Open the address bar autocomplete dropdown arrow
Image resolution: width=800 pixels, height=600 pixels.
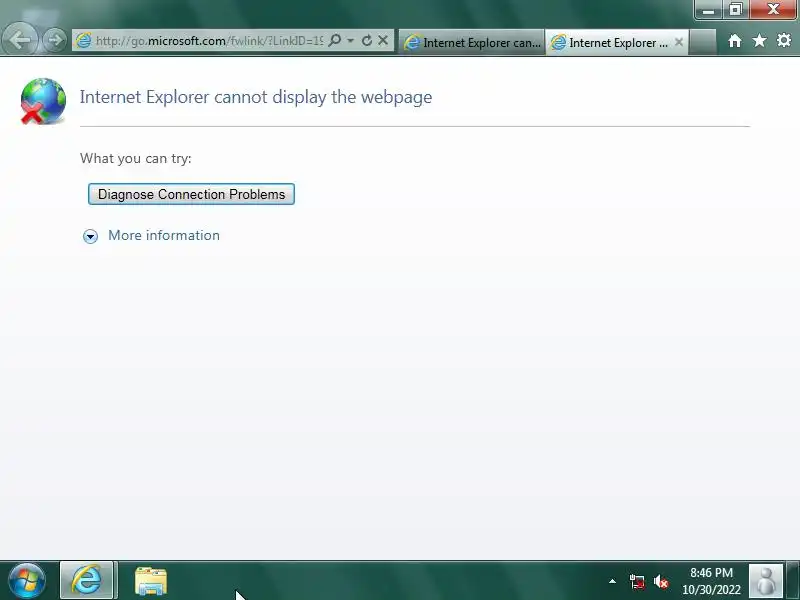[x=351, y=40]
